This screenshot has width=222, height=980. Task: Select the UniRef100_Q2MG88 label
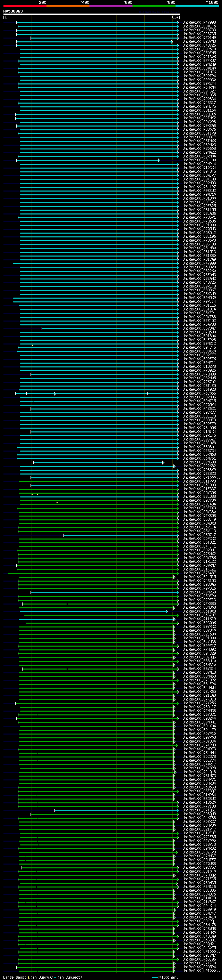199,462
